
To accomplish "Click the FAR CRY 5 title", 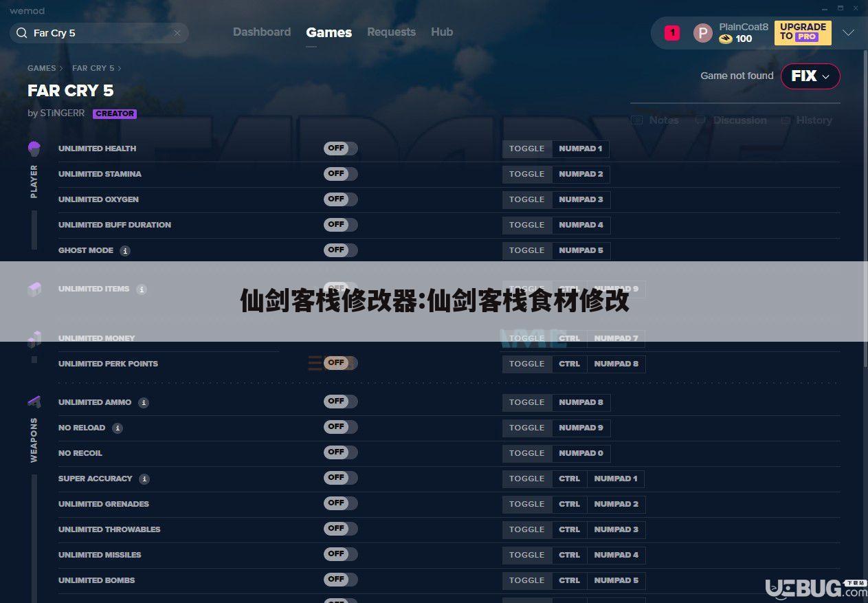I will [71, 91].
